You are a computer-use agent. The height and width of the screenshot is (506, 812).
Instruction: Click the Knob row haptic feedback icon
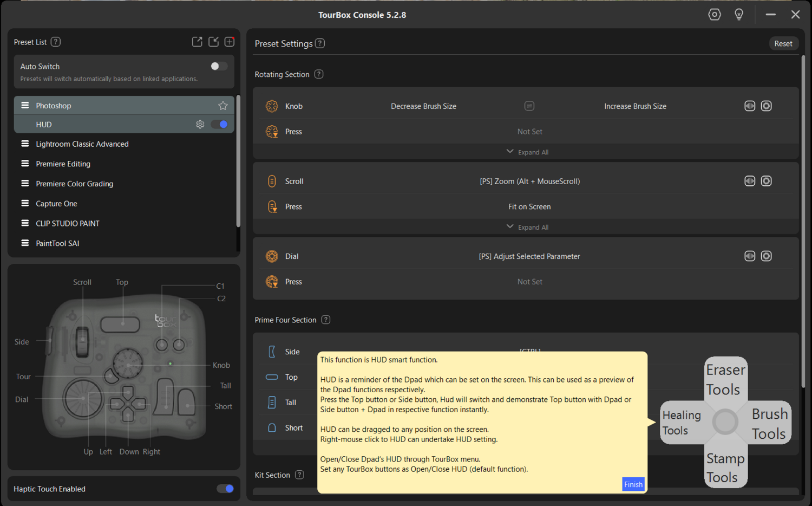pyautogui.click(x=750, y=106)
